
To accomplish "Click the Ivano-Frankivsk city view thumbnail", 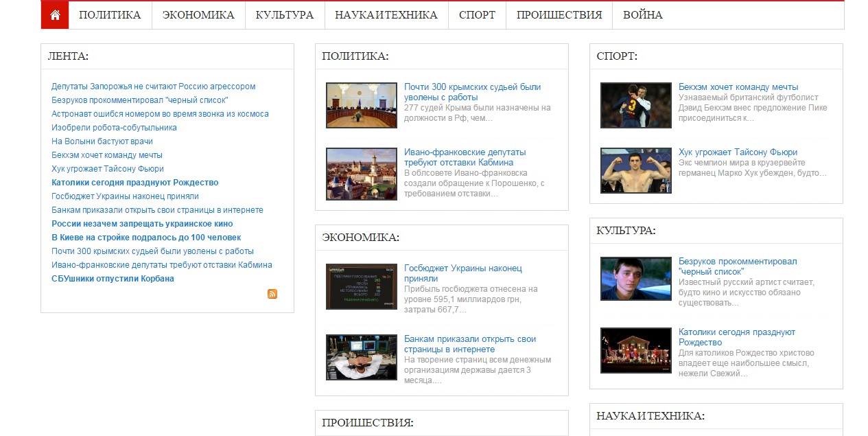I will (x=362, y=174).
